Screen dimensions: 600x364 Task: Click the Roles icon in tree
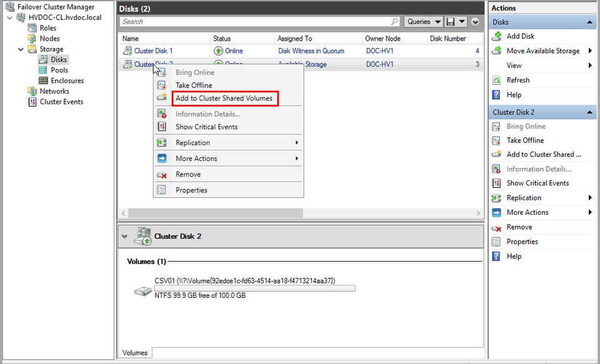[x=32, y=28]
